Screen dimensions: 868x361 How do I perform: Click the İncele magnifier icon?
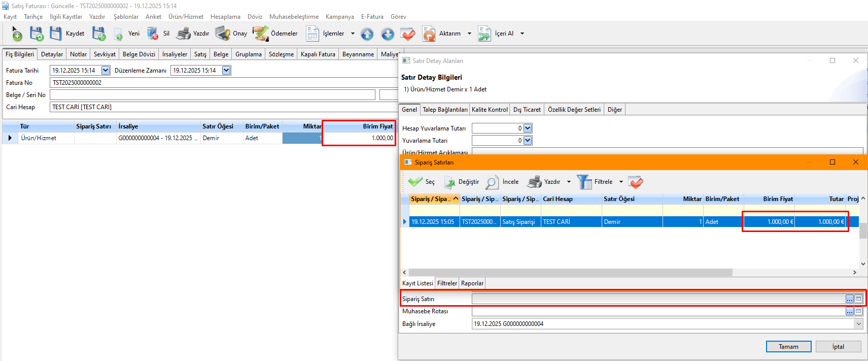492,182
